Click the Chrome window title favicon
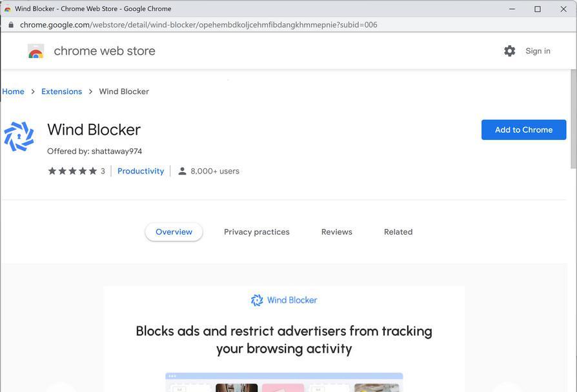Viewport: 577px width, 392px height. (8, 9)
